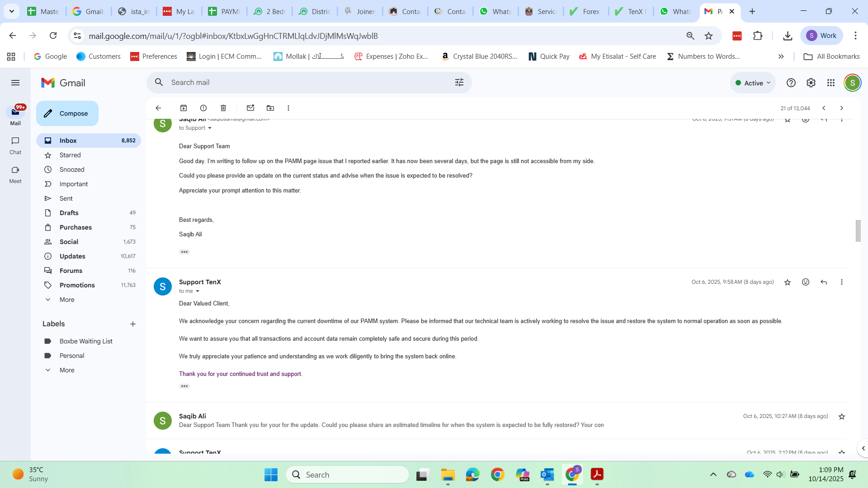The image size is (868, 488).
Task: Open search filter options in search bar
Action: coord(459,82)
